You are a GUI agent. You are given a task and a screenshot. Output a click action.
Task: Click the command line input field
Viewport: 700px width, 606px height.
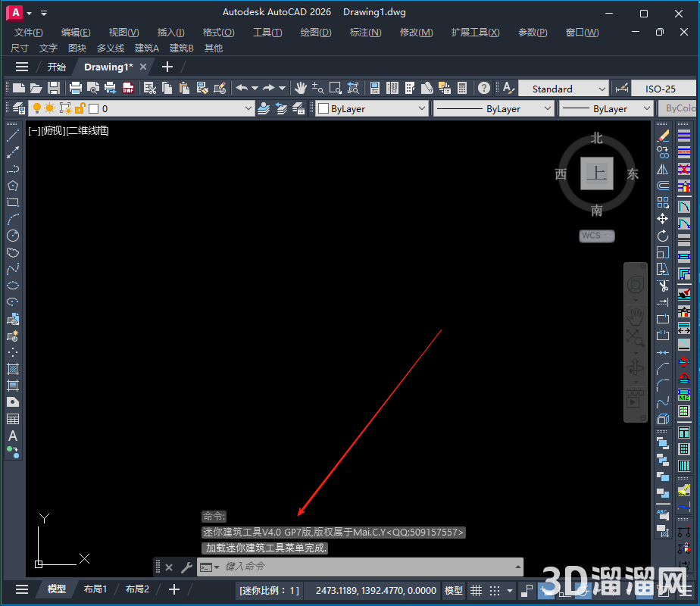click(364, 567)
